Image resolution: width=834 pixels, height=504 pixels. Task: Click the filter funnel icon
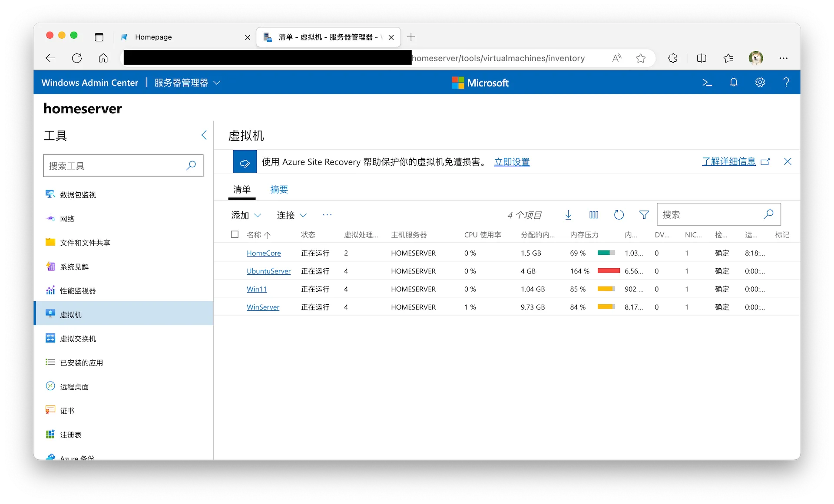click(x=644, y=215)
